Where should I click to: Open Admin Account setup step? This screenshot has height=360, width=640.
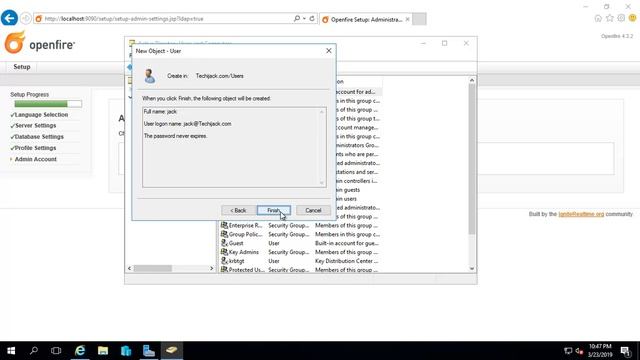36,159
